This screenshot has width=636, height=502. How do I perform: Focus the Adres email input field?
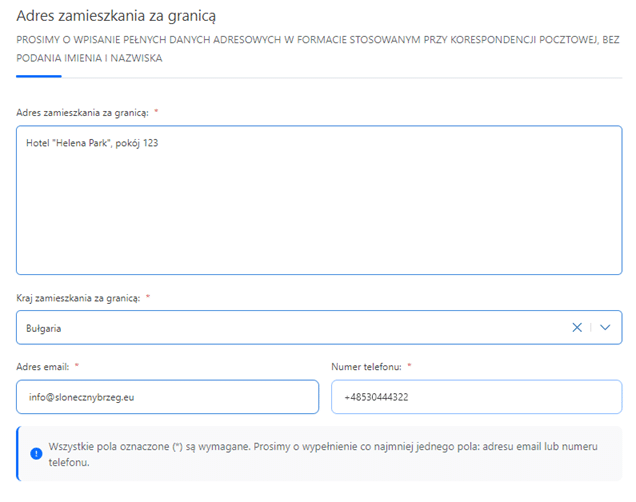tap(168, 397)
